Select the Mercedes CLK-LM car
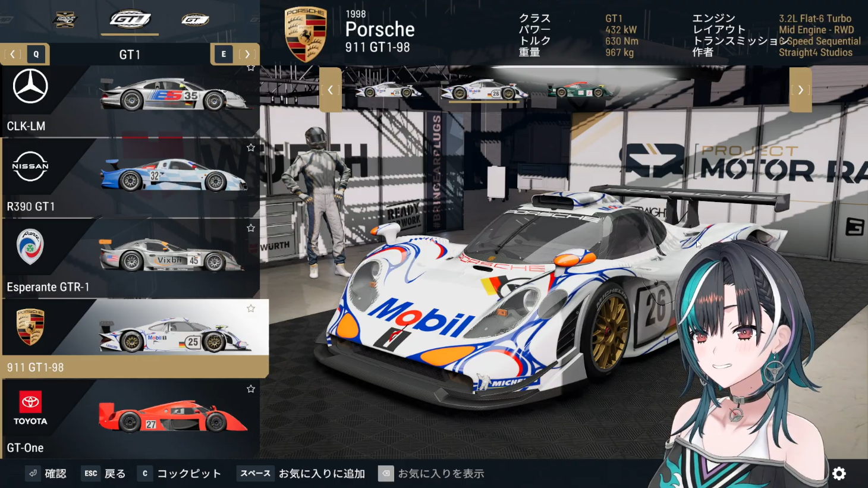The image size is (868, 488). coord(130,101)
